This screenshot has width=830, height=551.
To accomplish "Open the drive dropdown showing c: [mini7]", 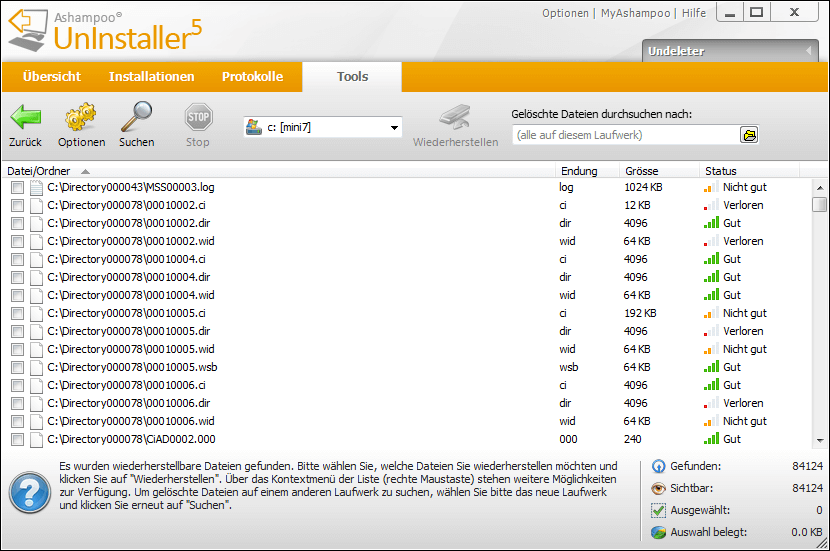I will [322, 127].
